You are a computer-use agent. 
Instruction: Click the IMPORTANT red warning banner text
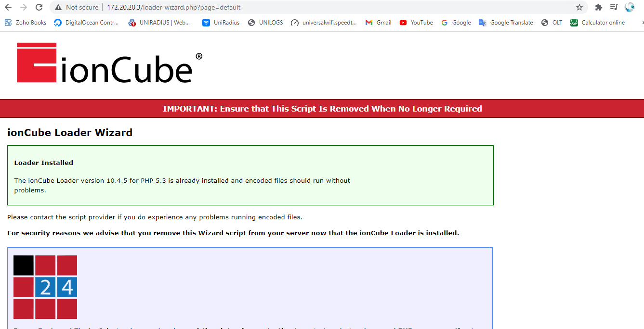pos(322,109)
